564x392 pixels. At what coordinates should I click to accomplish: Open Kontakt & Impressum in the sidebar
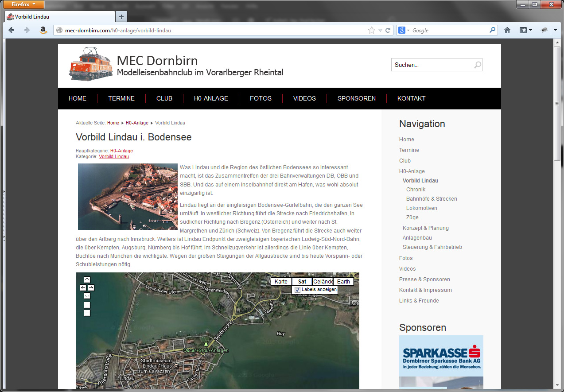pyautogui.click(x=425, y=290)
